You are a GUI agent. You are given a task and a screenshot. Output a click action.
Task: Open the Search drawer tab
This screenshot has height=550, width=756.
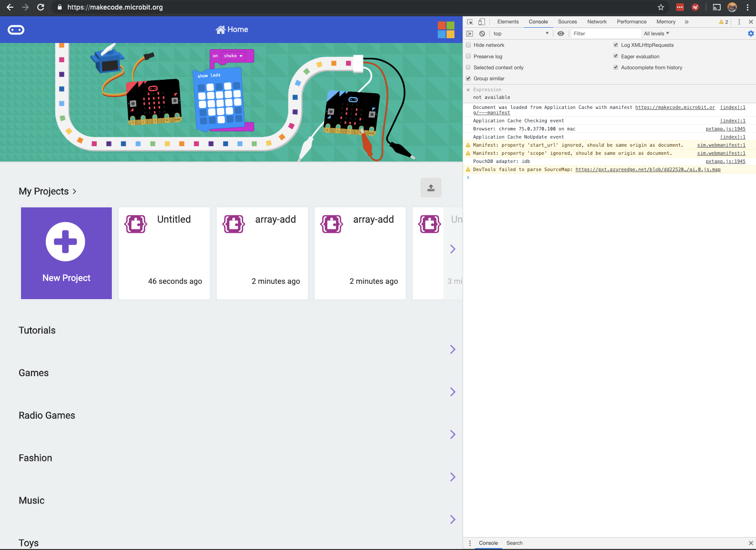point(514,543)
